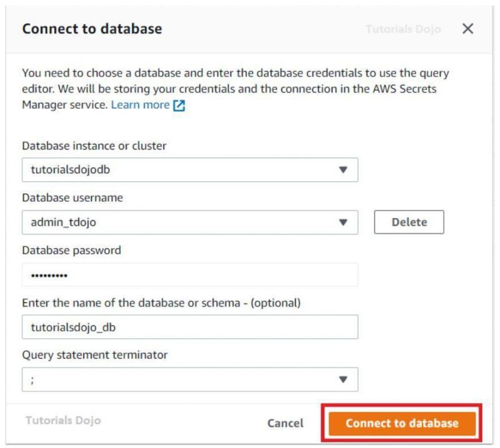500x448 pixels.
Task: Click the arrow on the Query statement terminator dropdown
Action: click(342, 379)
